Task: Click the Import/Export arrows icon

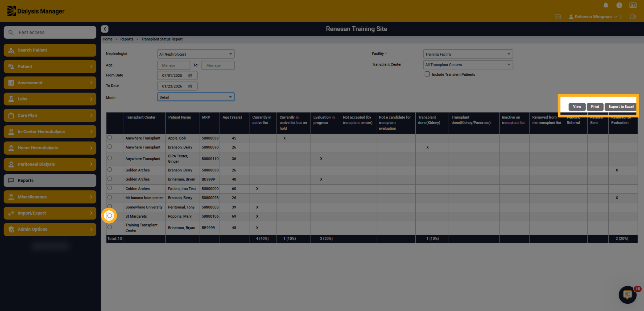Action: 11,213
